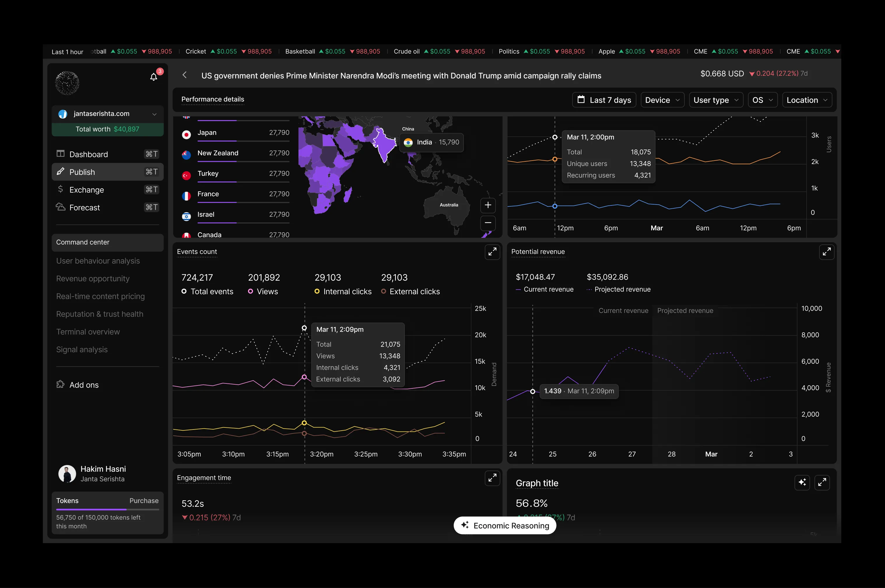Expand the Engagement time chart
Screen dimensions: 885x588
[492, 478]
